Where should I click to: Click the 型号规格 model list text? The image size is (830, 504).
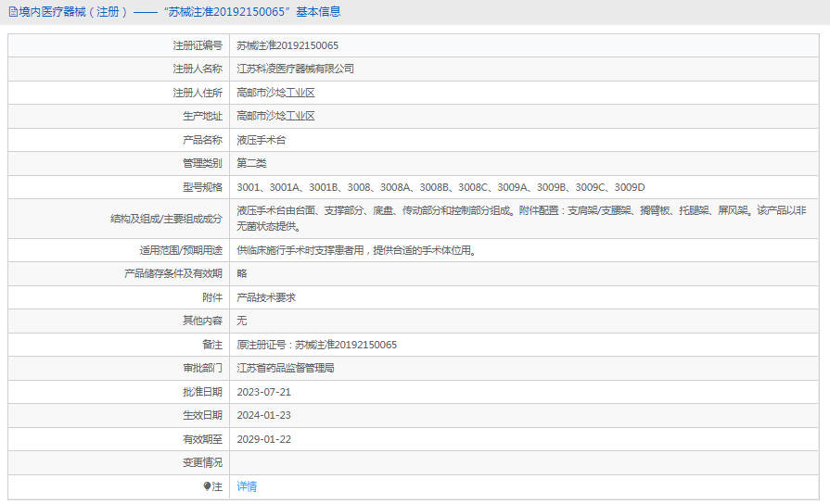click(x=441, y=187)
